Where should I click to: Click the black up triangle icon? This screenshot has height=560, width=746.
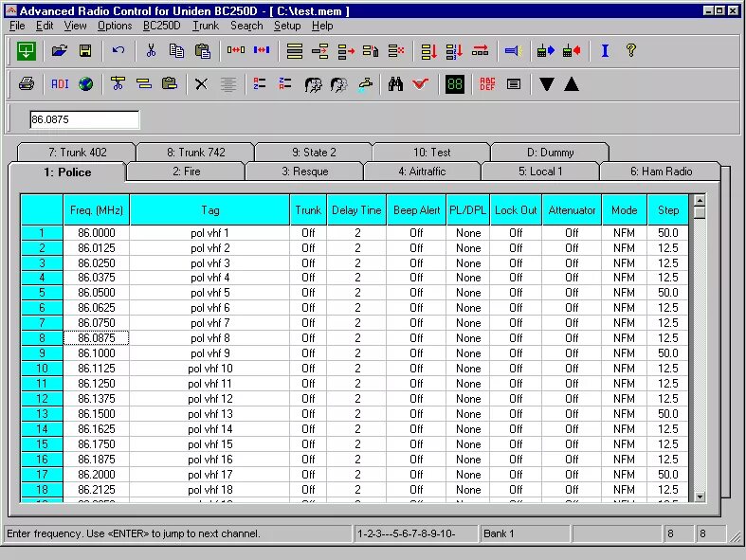[572, 84]
